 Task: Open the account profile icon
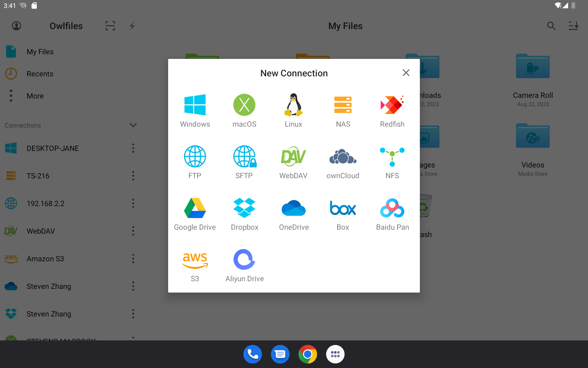[17, 26]
